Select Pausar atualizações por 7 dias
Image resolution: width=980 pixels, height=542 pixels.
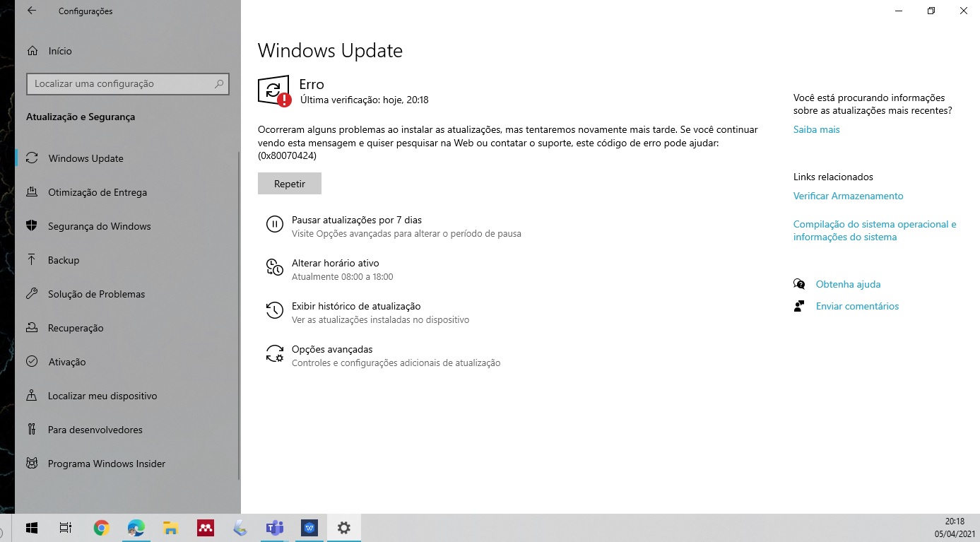pyautogui.click(x=356, y=220)
